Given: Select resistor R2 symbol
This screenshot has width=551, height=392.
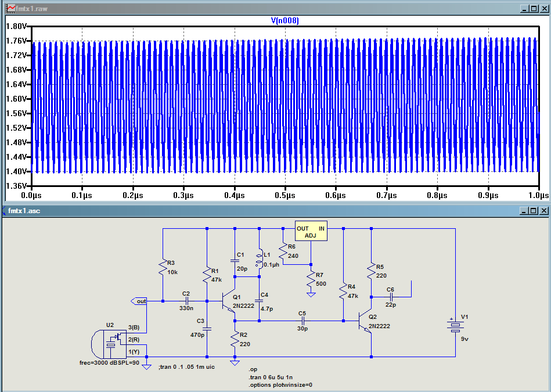Looking at the screenshot, I should (x=235, y=340).
